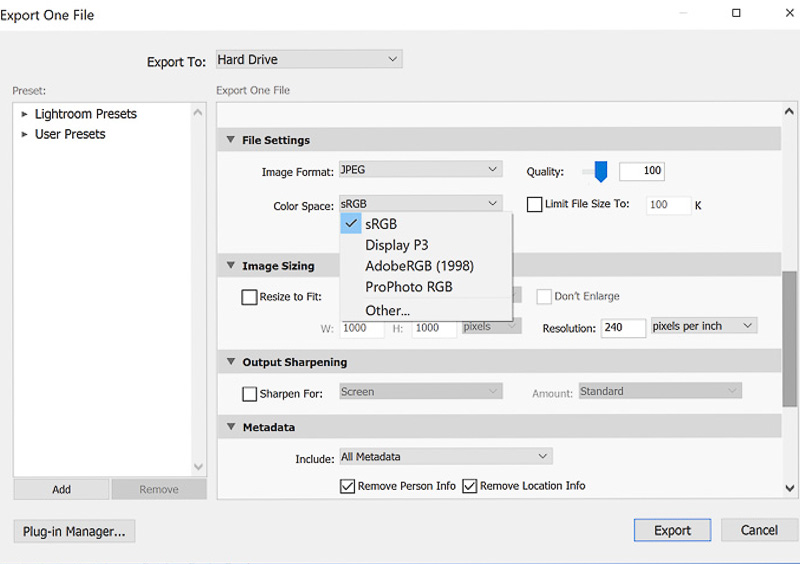This screenshot has height=564, width=800.
Task: Collapse the Image Sizing section triangle
Action: 231,265
